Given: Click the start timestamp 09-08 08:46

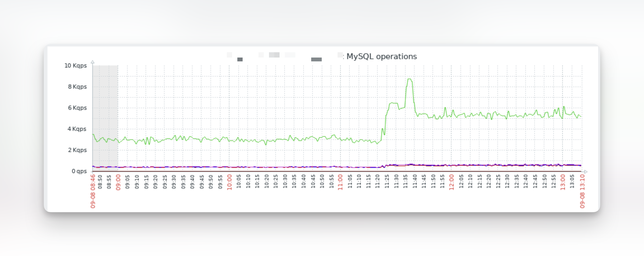Looking at the screenshot, I should click(x=93, y=191).
